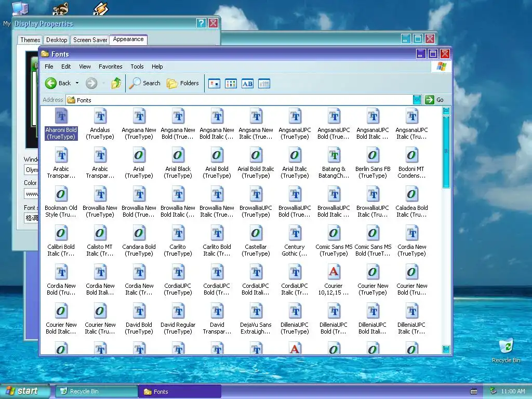Select the Aharoni Bold font icon
The height and width of the screenshot is (399, 532).
tap(61, 116)
